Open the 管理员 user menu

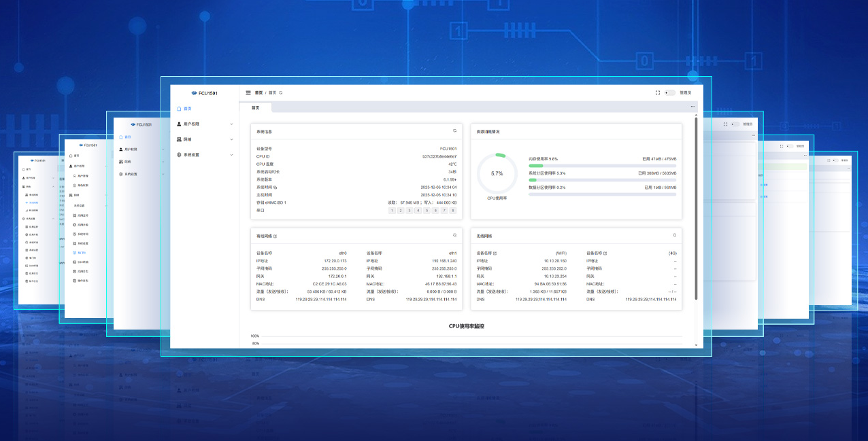coord(686,92)
